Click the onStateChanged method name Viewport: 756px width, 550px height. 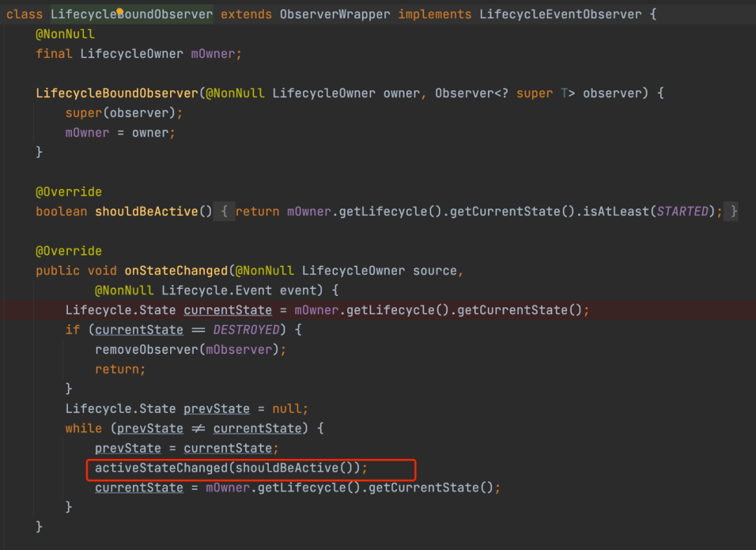(x=176, y=271)
